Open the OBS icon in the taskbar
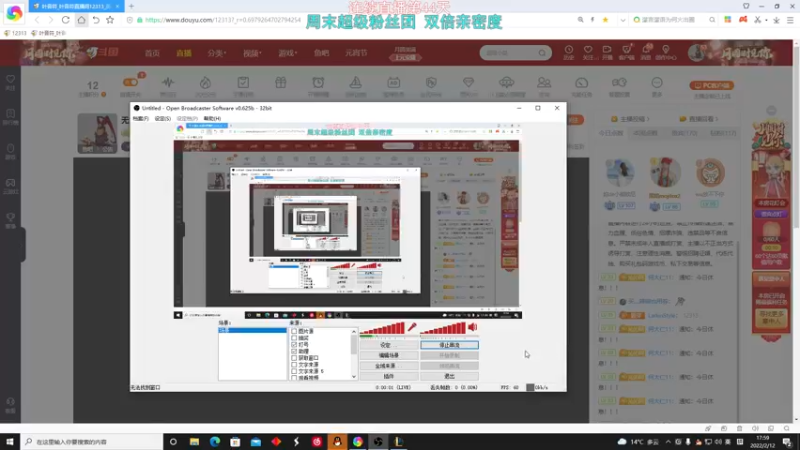 click(x=378, y=441)
